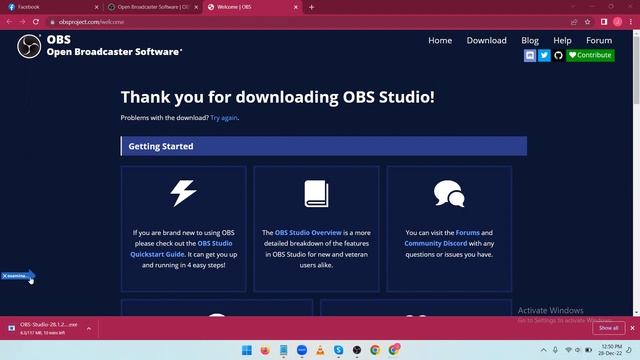Go back with the browser back arrow
This screenshot has height=360, width=640.
pyautogui.click(x=9, y=22)
